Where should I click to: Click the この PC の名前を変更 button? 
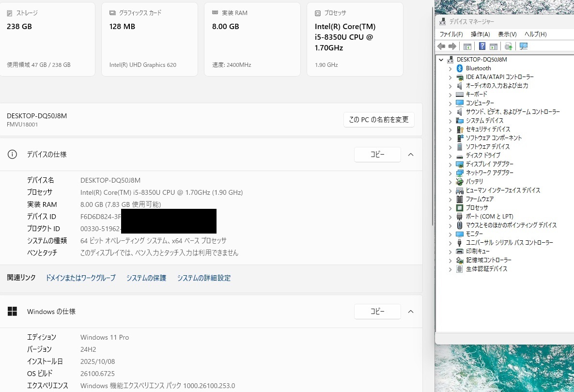pyautogui.click(x=379, y=120)
